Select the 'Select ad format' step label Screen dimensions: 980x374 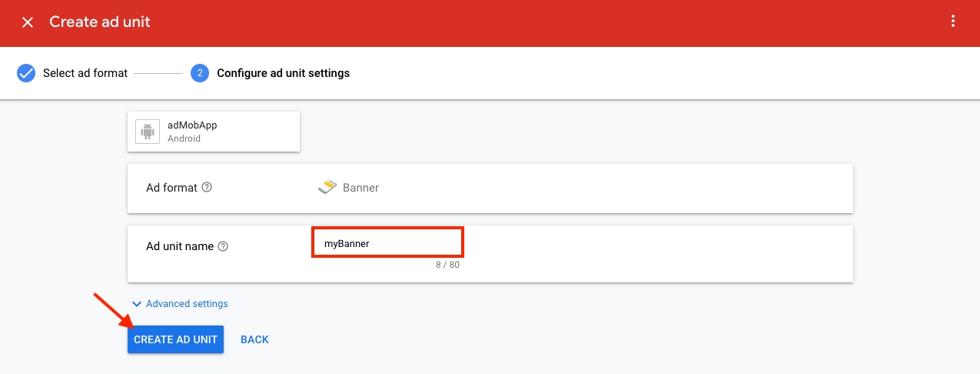(x=85, y=73)
